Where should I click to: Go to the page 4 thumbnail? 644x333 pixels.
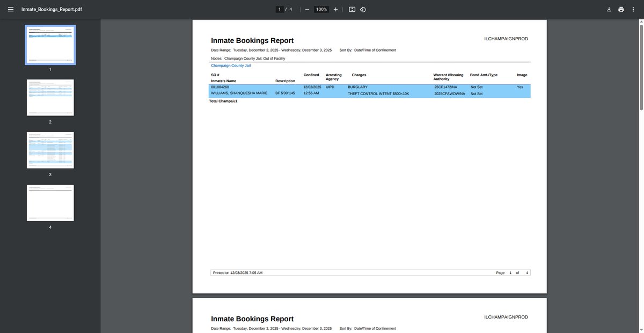click(x=50, y=202)
